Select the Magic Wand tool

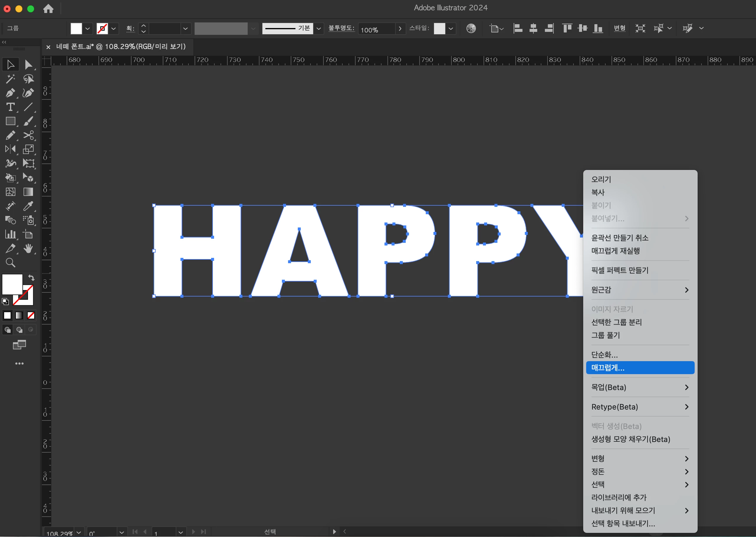pyautogui.click(x=10, y=79)
